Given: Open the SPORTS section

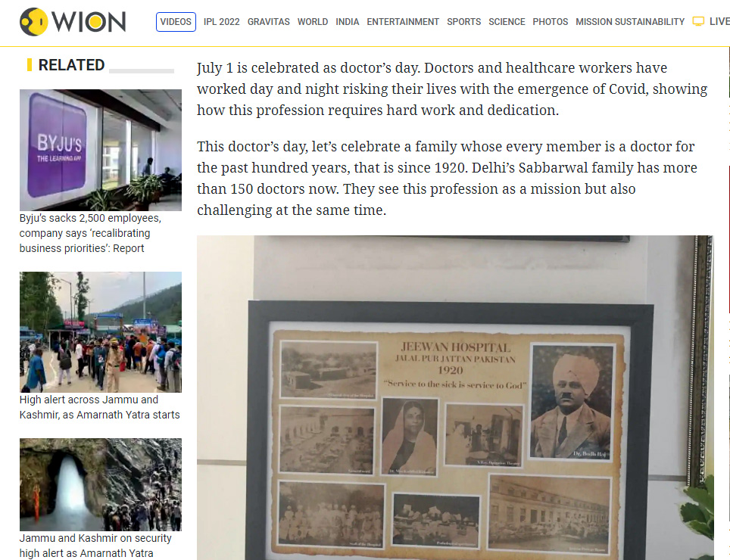Looking at the screenshot, I should tap(463, 22).
